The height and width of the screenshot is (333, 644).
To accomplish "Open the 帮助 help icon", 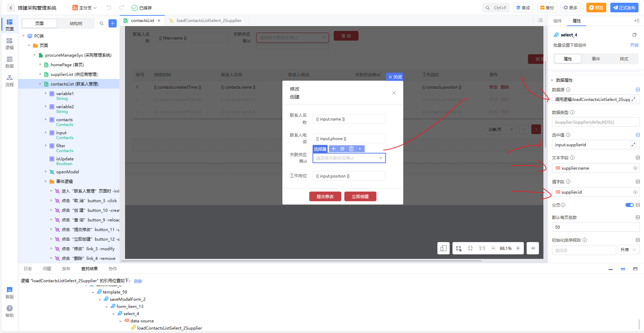I will coord(10,311).
